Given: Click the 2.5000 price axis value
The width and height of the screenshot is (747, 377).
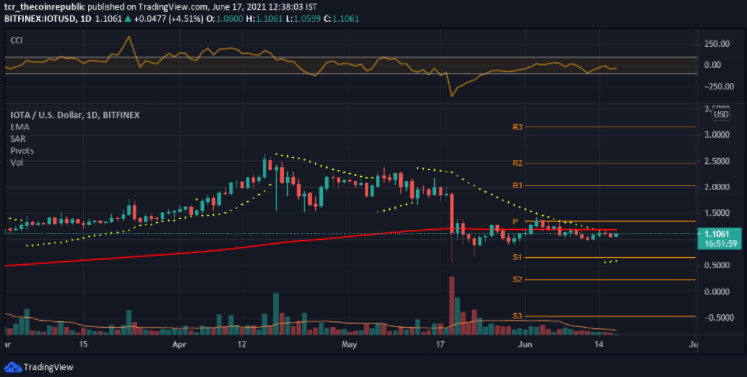Looking at the screenshot, I should click(x=717, y=162).
